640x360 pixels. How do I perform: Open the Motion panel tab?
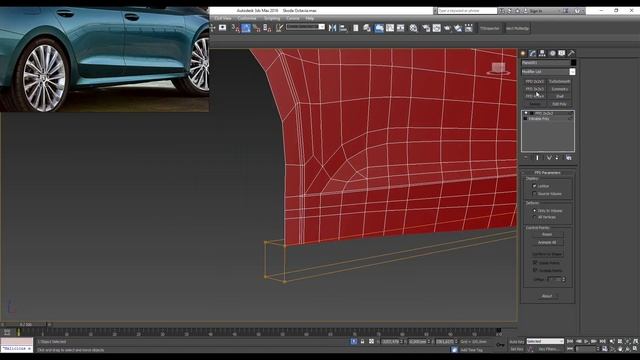click(552, 53)
